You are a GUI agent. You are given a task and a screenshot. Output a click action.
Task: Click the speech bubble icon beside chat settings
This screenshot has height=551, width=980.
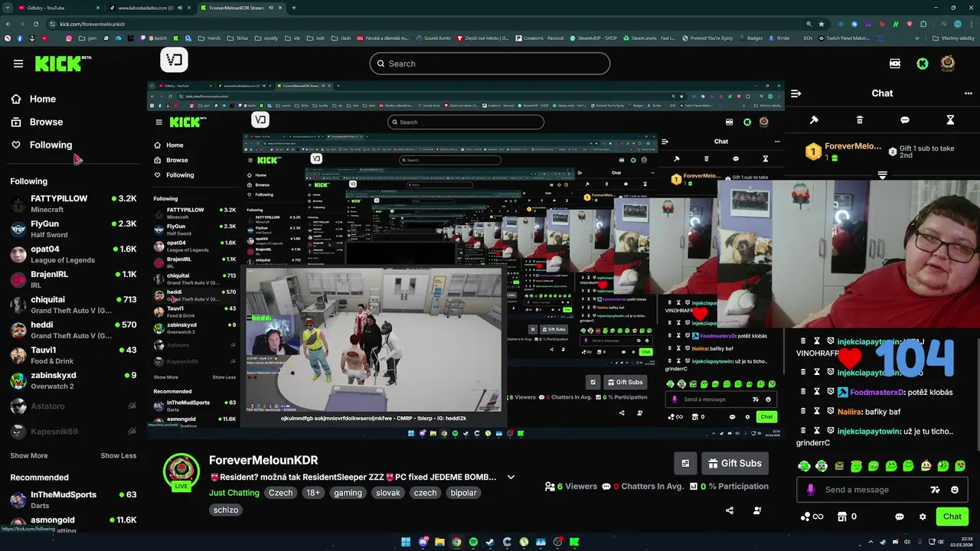point(900,517)
